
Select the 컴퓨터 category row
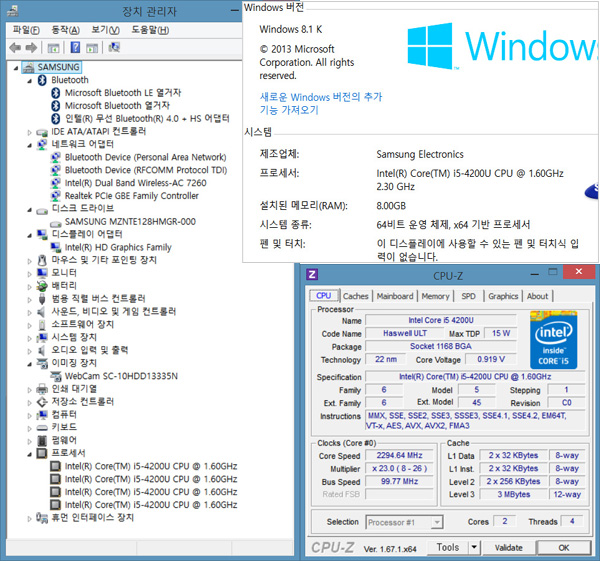[x=64, y=414]
